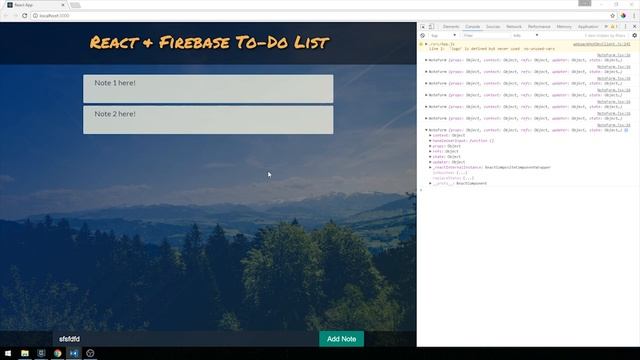Open console settings gear

click(x=634, y=36)
